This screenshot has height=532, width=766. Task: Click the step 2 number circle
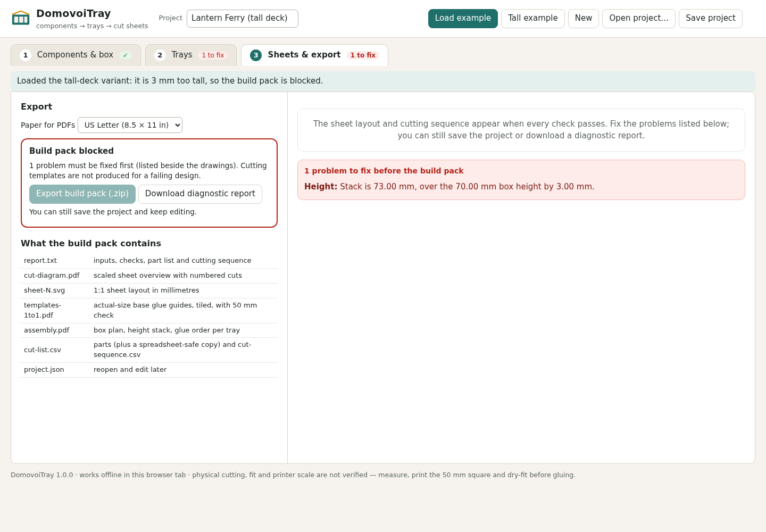click(160, 55)
